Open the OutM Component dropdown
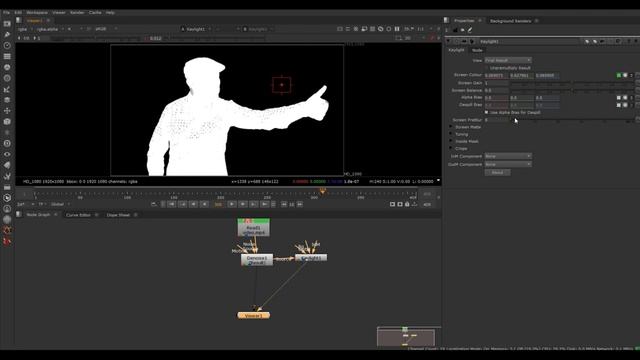This screenshot has height=360, width=640. (508, 164)
